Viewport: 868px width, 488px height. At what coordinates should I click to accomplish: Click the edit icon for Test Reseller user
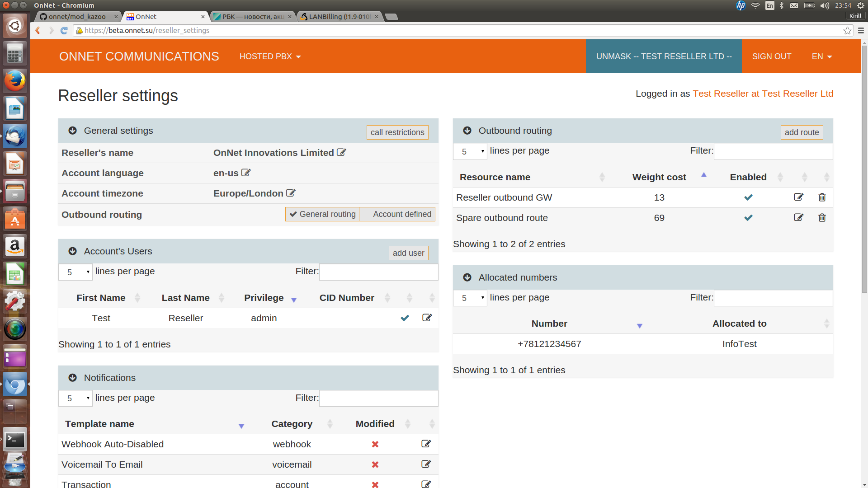427,318
